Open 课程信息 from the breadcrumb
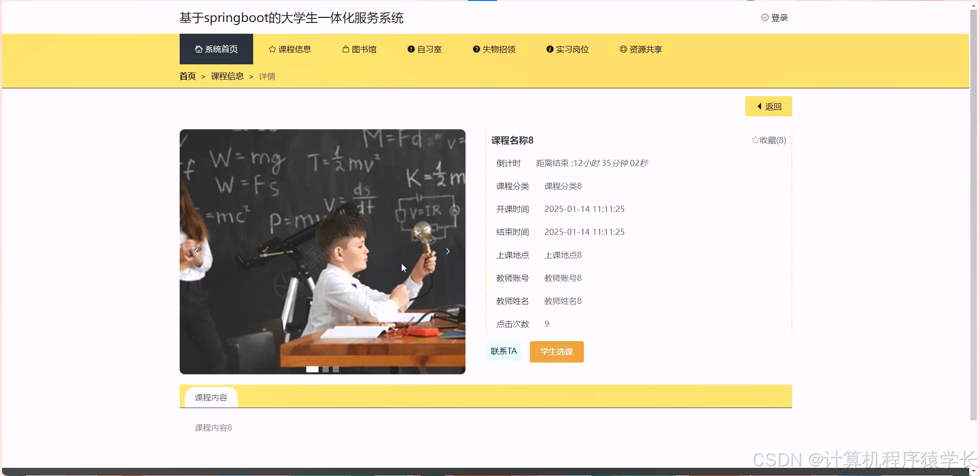Viewport: 980px width, 476px height. 228,76
